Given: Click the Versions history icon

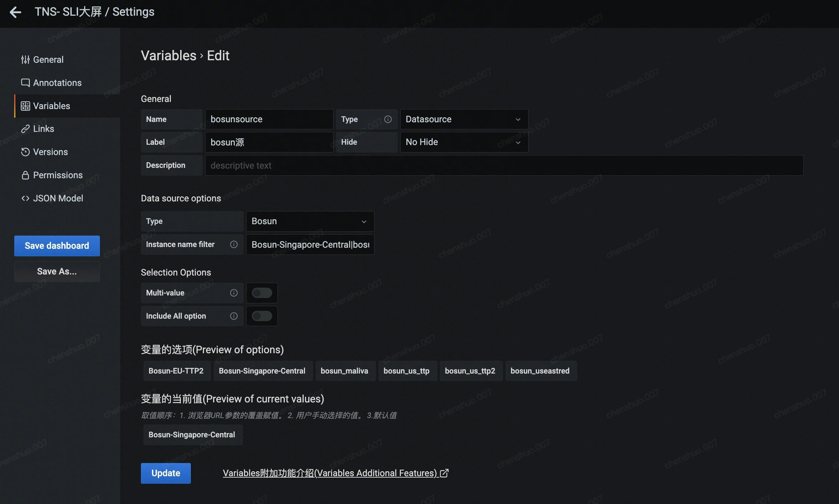Looking at the screenshot, I should click(x=25, y=152).
